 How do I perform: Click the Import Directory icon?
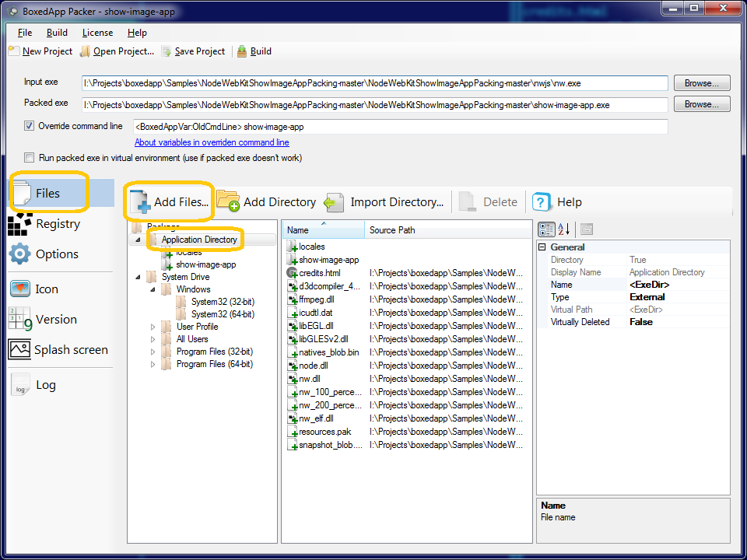(x=335, y=202)
